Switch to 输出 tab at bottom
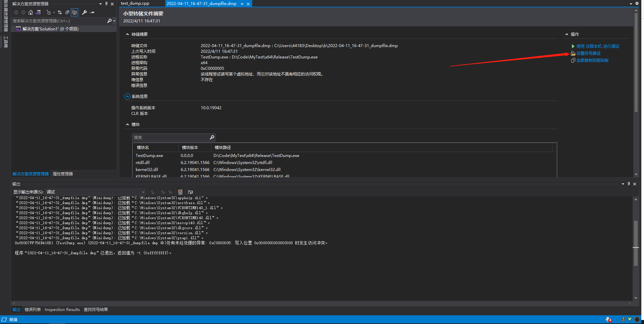 click(16, 310)
